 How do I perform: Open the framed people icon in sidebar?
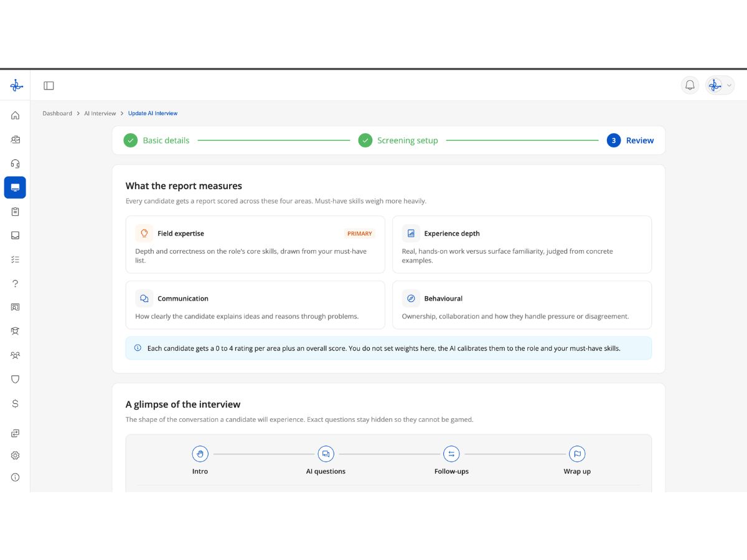tap(15, 307)
